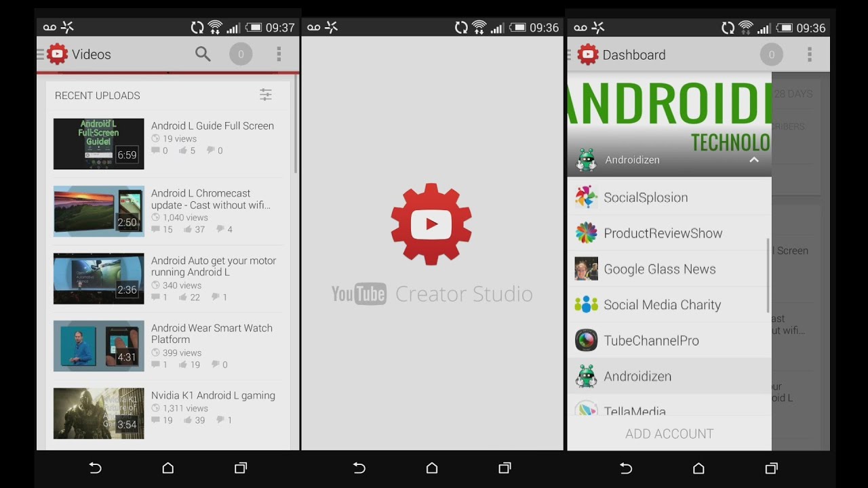Screen dimensions: 868x488
Task: Tap Home button on left phone
Action: click(x=167, y=468)
